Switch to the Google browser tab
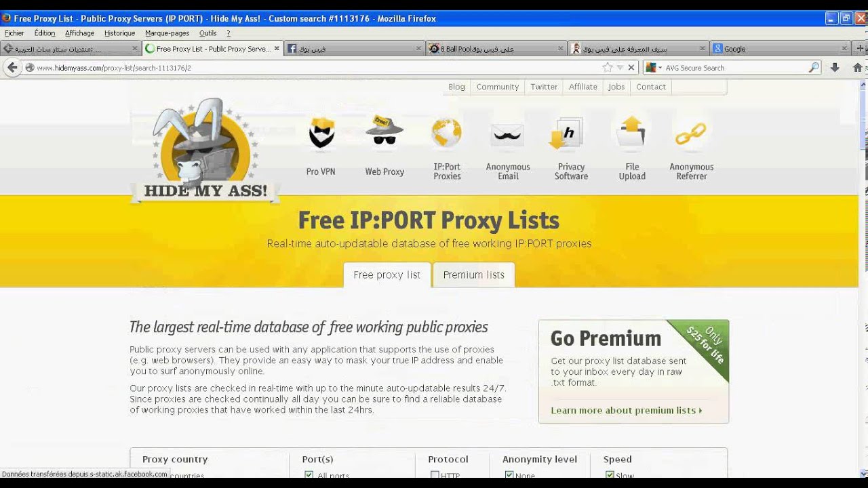 [780, 48]
